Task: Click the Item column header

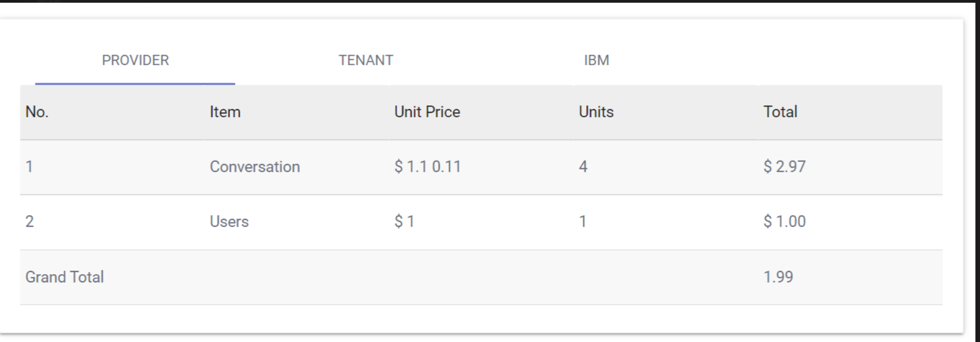Action: click(225, 112)
